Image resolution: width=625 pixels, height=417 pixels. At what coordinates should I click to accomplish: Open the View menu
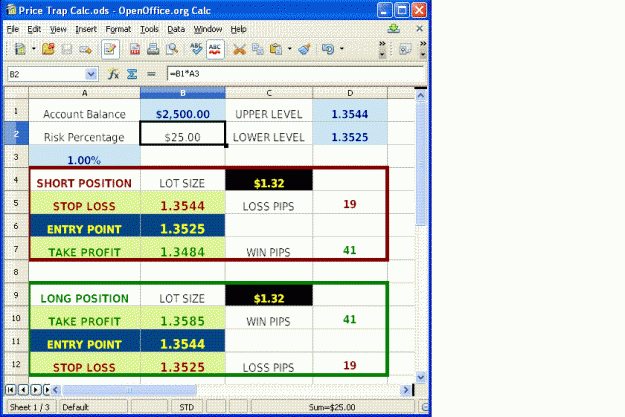point(58,29)
